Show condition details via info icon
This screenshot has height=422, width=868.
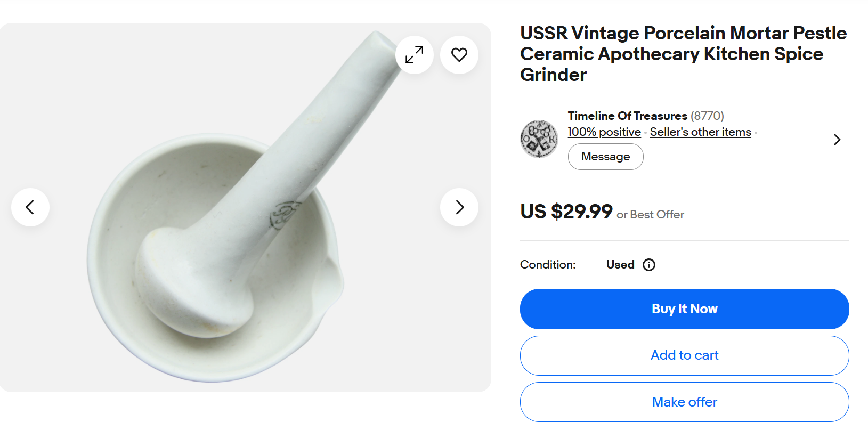point(649,265)
